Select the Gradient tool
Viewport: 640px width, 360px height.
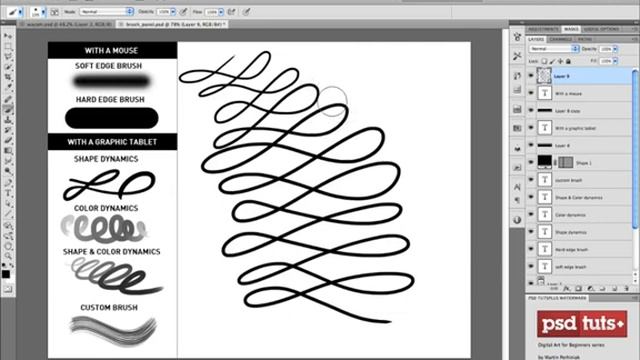point(8,151)
